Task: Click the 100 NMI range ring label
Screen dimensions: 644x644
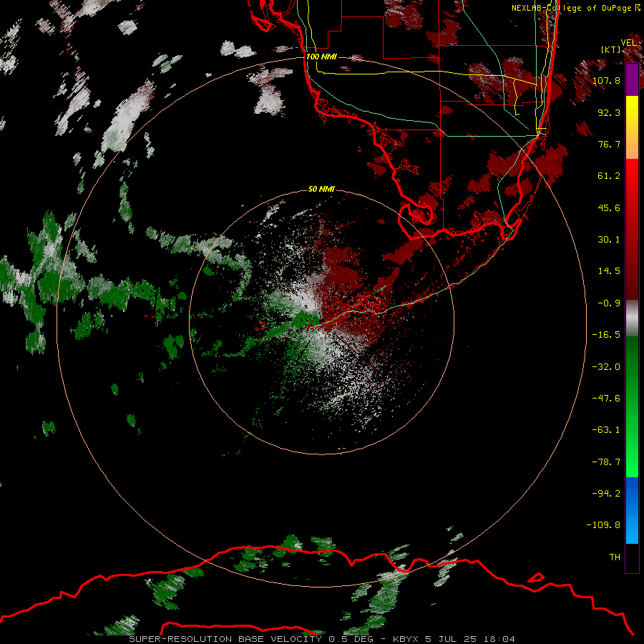Action: click(321, 57)
